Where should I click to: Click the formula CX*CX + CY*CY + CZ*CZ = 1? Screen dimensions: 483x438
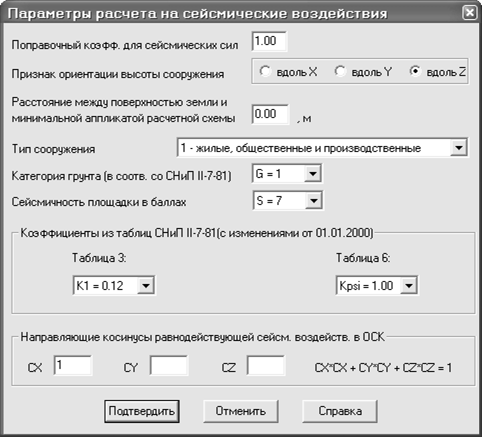pyautogui.click(x=383, y=368)
